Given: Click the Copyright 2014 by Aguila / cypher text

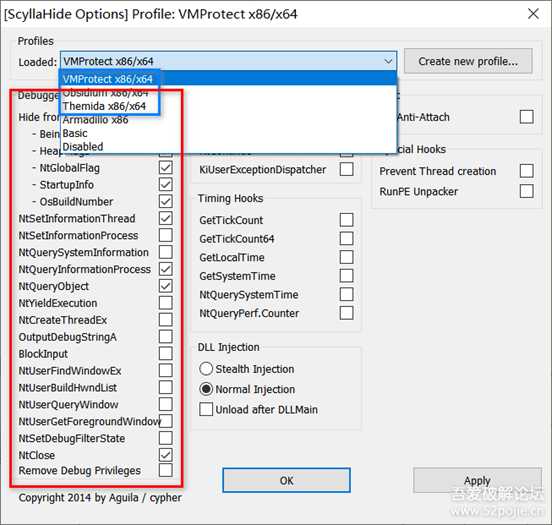Looking at the screenshot, I should pos(100,498).
